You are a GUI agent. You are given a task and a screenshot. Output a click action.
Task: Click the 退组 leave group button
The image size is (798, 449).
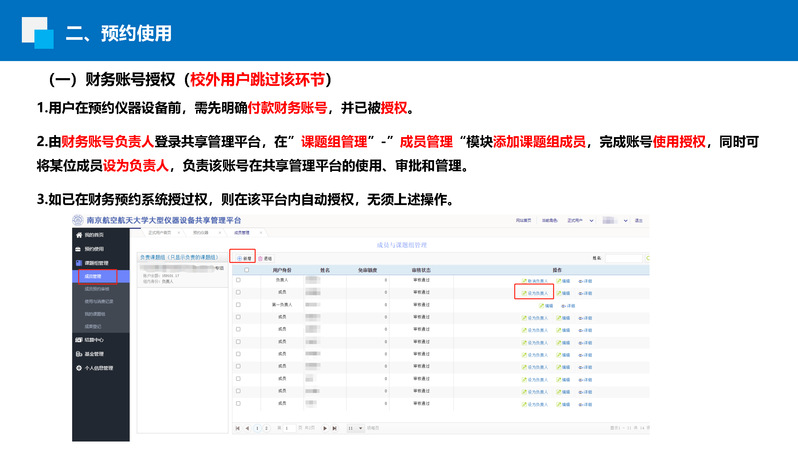[265, 258]
